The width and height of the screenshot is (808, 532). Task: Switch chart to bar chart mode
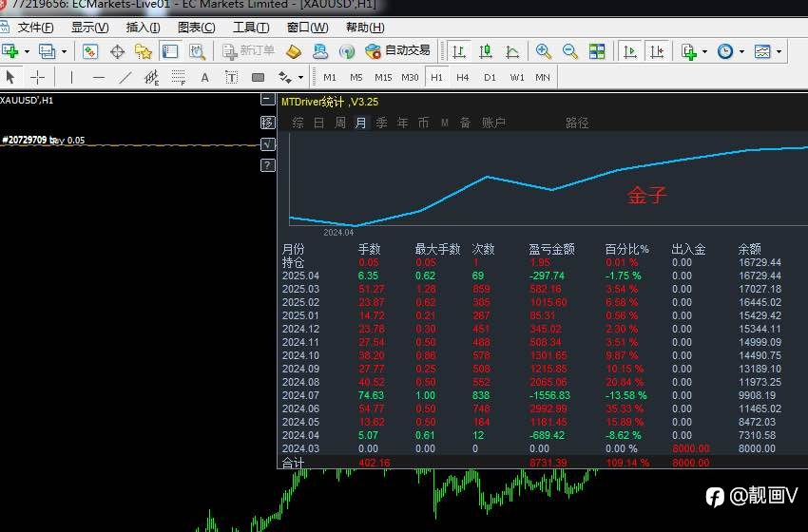[458, 51]
